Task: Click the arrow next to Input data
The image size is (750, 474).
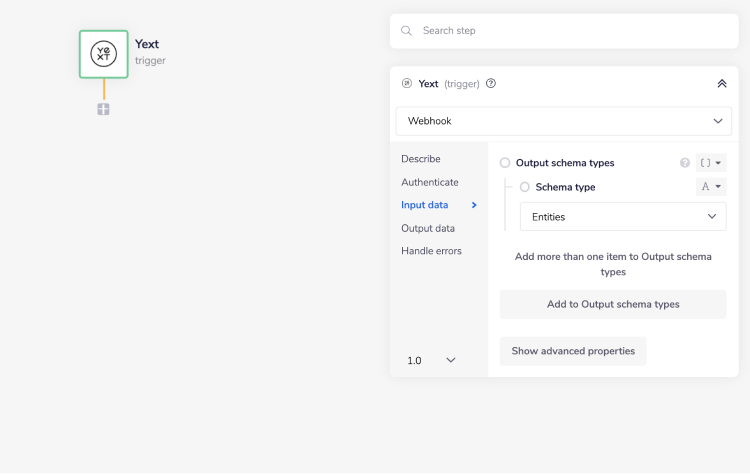Action: pyautogui.click(x=474, y=205)
